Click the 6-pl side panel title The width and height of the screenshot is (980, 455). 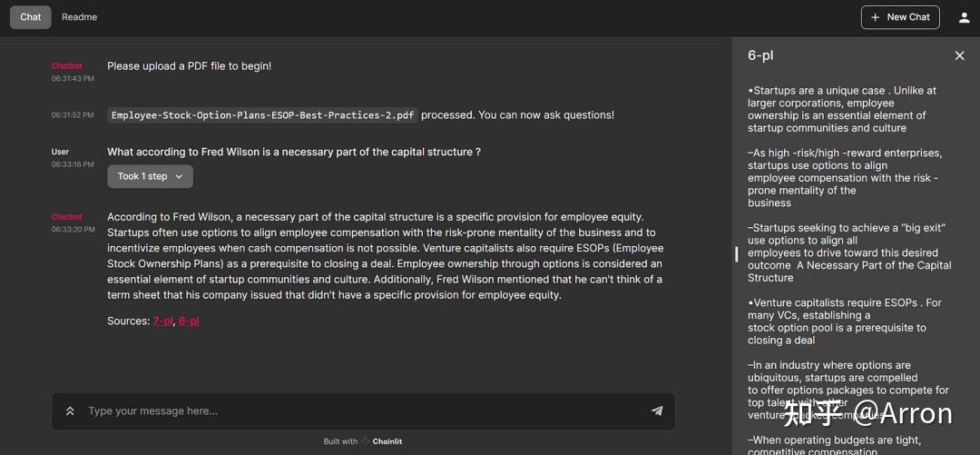[760, 55]
